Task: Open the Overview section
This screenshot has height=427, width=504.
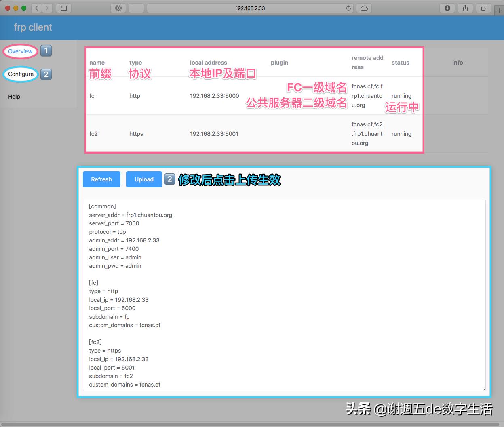Action: tap(20, 51)
